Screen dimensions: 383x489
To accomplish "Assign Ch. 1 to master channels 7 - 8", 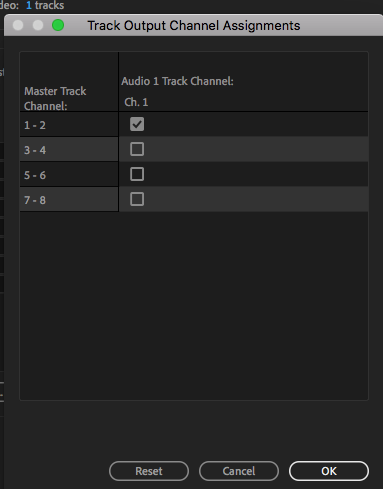I will click(137, 199).
